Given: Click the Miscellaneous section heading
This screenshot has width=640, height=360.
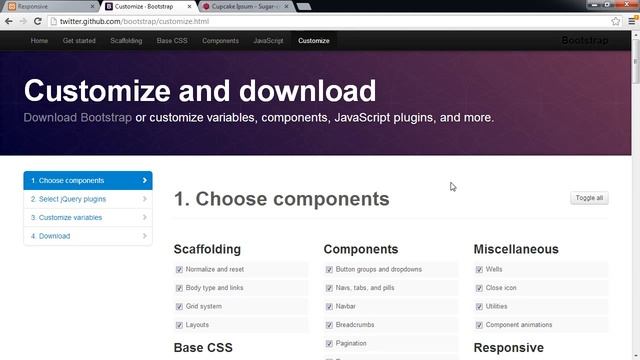Looking at the screenshot, I should (516, 249).
